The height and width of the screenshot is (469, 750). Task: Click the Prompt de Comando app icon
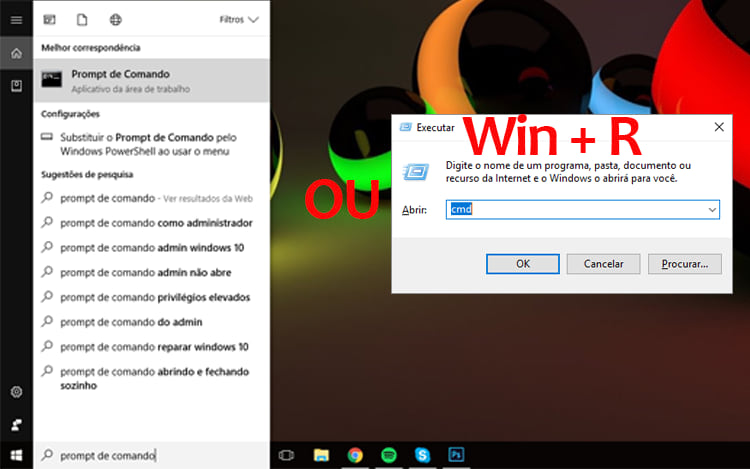[x=52, y=79]
